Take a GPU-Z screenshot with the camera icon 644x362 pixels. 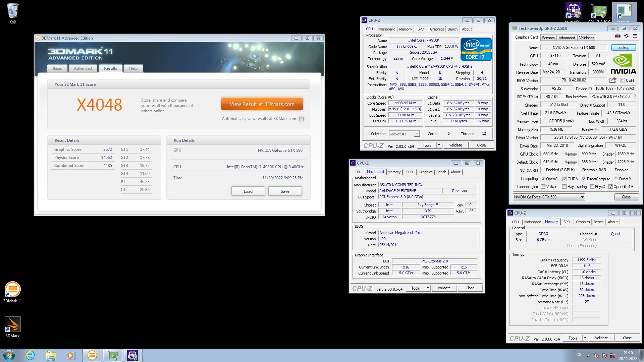pos(618,36)
